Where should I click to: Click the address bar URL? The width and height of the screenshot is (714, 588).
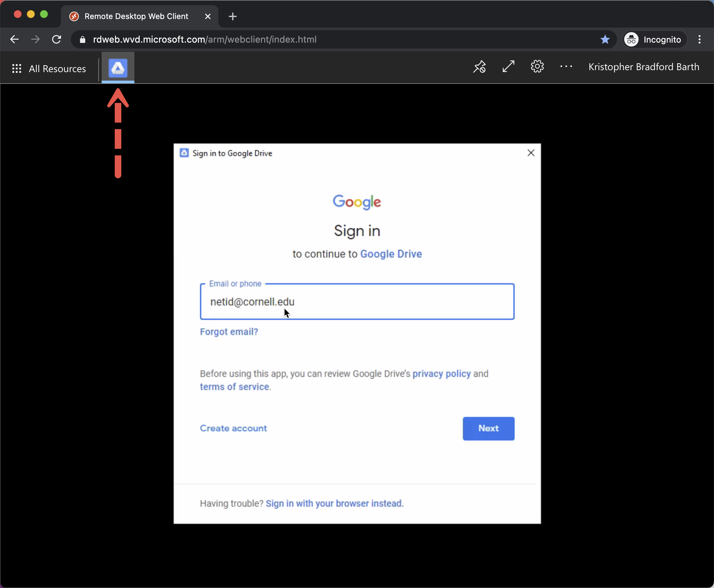[205, 39]
